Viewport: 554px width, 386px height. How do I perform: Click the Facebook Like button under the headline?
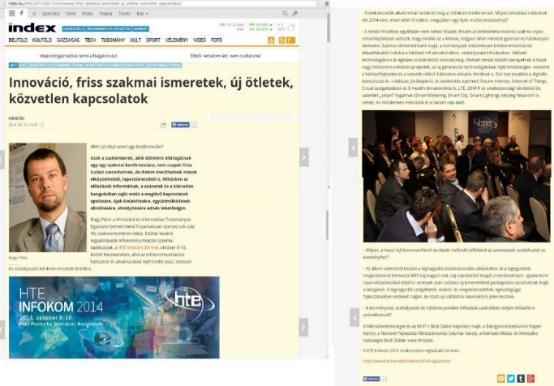180,125
